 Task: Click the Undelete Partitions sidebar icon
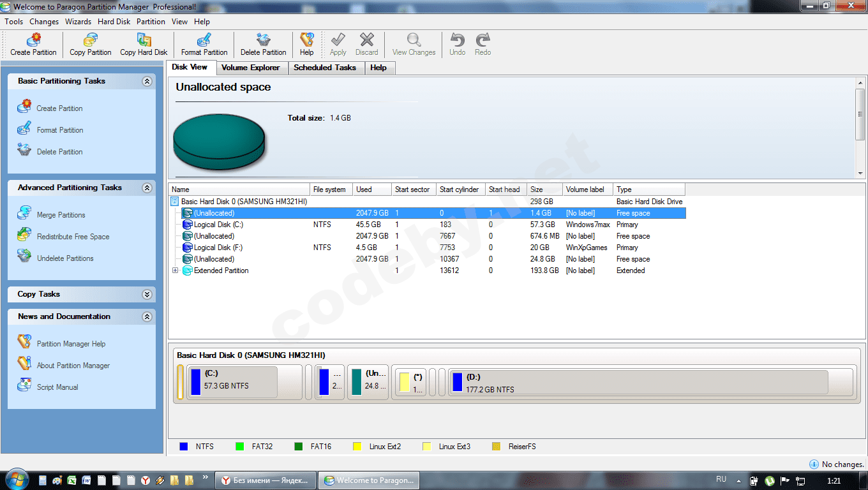[24, 256]
